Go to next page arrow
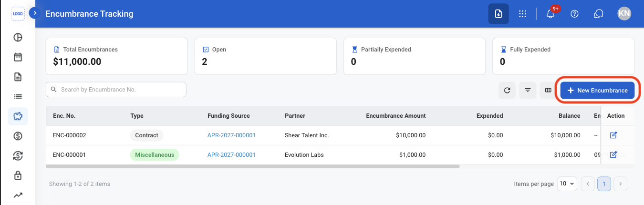The height and width of the screenshot is (205, 644). pos(620,184)
